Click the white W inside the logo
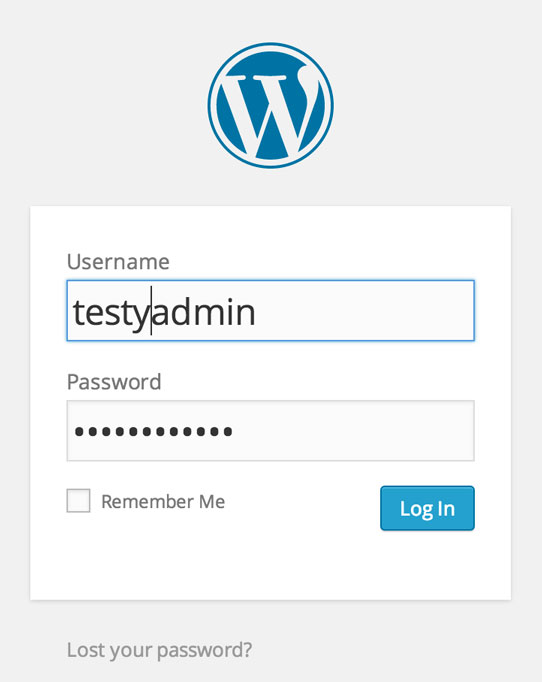The image size is (542, 682). pyautogui.click(x=271, y=112)
